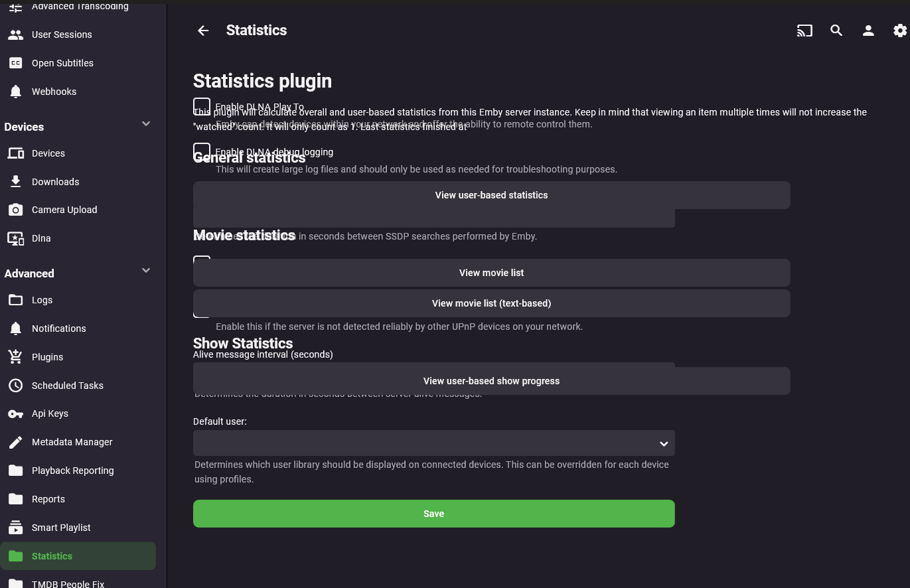
Task: Open the cast to device icon
Action: tap(804, 31)
